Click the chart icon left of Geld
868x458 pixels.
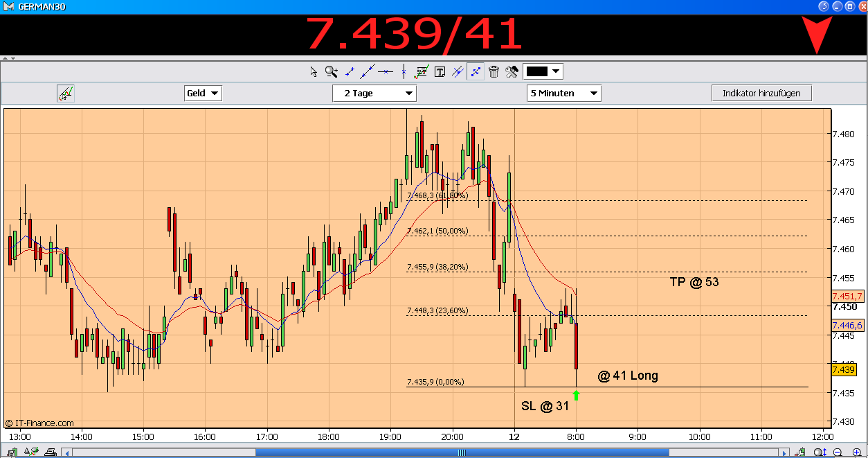66,94
